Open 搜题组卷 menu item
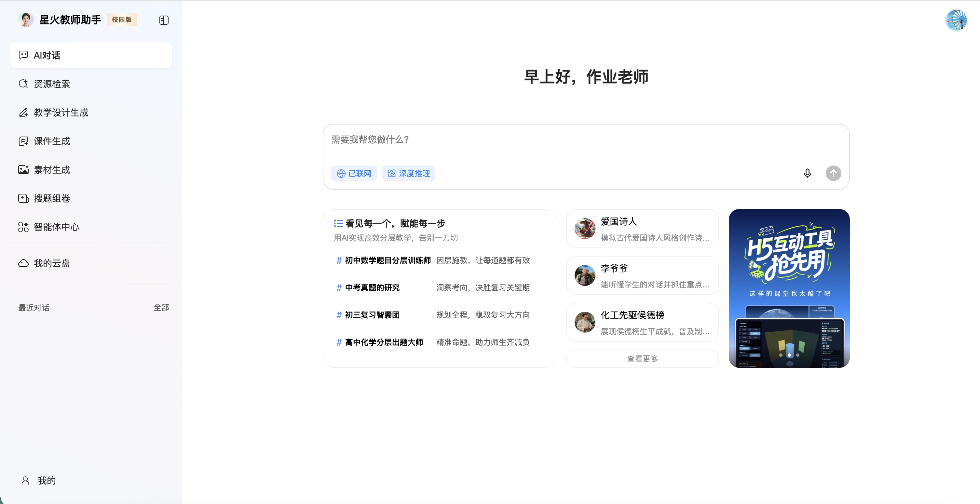 (x=52, y=198)
